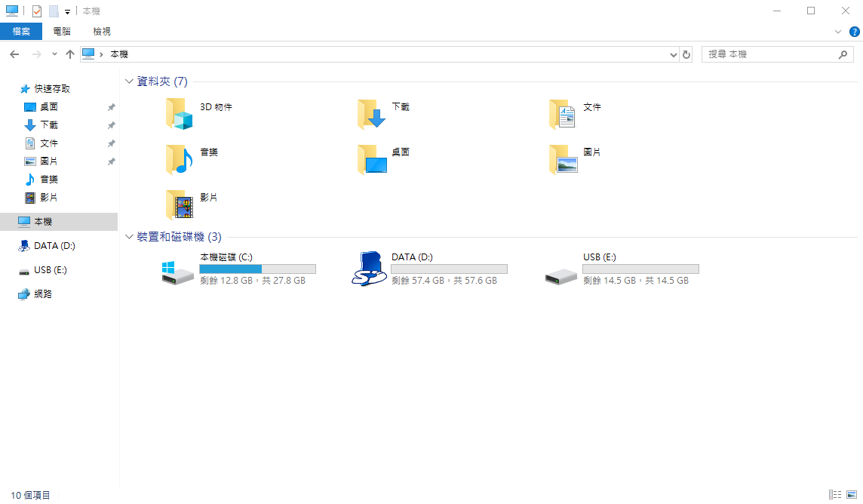Open help with the question mark icon

click(x=854, y=32)
